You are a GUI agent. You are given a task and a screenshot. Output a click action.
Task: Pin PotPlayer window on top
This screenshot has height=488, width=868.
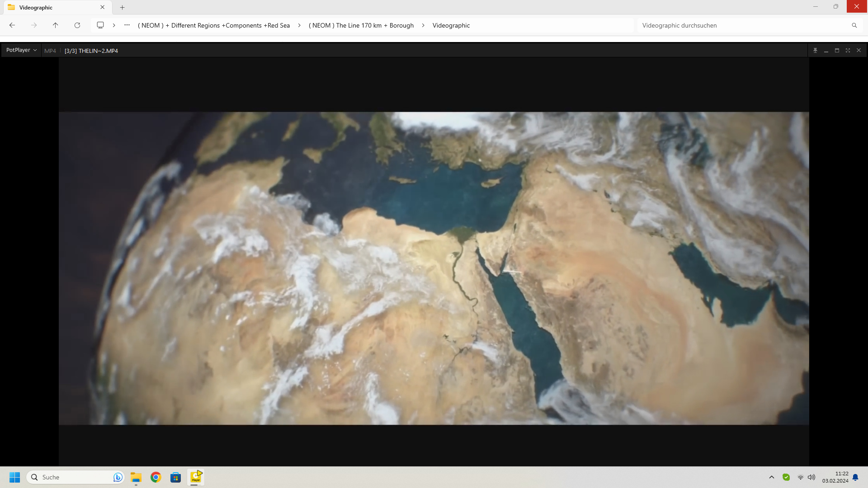815,51
